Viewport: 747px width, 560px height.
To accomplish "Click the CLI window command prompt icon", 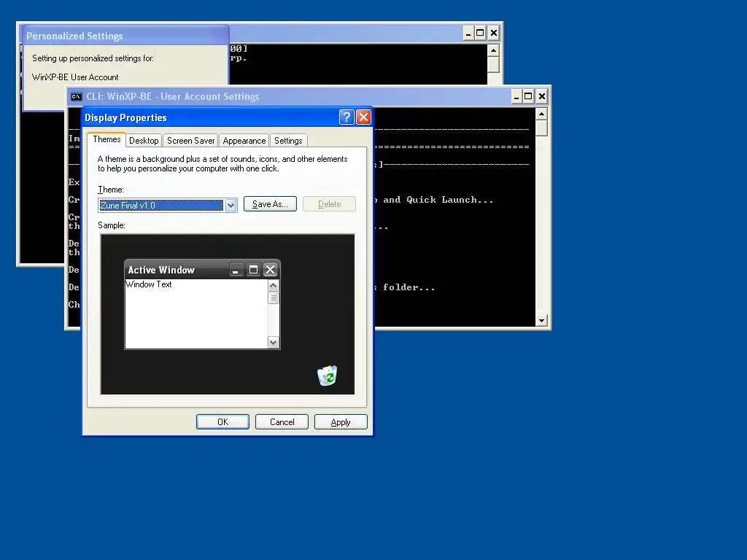I will (76, 97).
